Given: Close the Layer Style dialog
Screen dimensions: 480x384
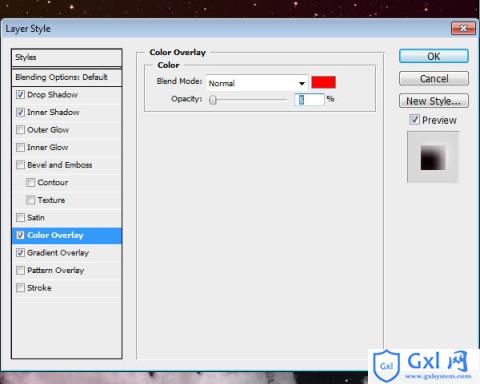Looking at the screenshot, I should click(463, 28).
